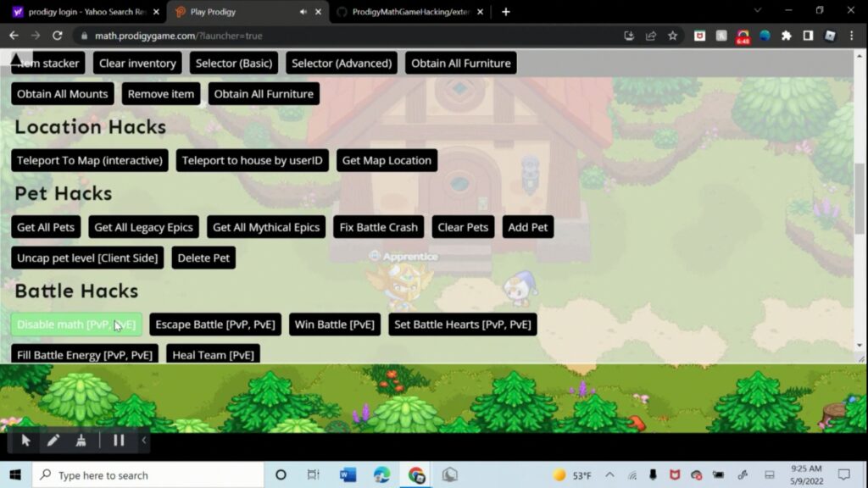Click Fill Battle Energy [PvP, PvE]
This screenshot has width=868, height=488.
(x=85, y=354)
